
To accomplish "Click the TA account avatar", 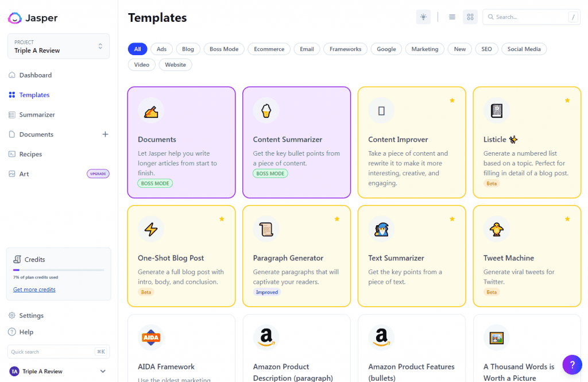I will point(14,372).
